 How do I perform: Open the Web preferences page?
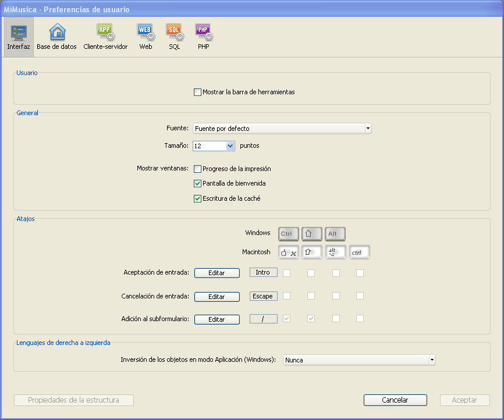[145, 37]
